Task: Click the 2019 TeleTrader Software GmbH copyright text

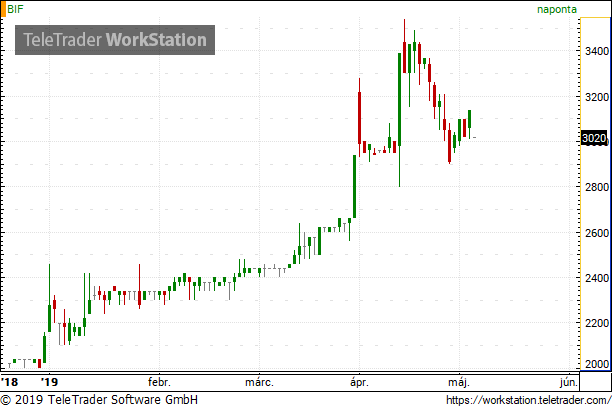Action: tap(99, 400)
